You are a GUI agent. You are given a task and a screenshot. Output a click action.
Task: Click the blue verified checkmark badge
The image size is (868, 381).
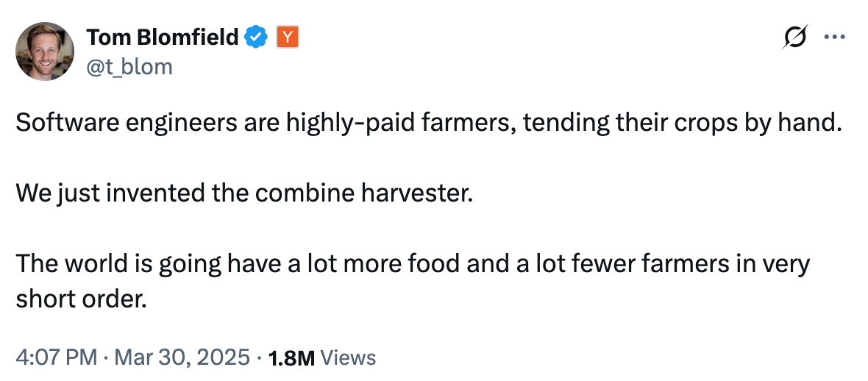click(x=256, y=37)
